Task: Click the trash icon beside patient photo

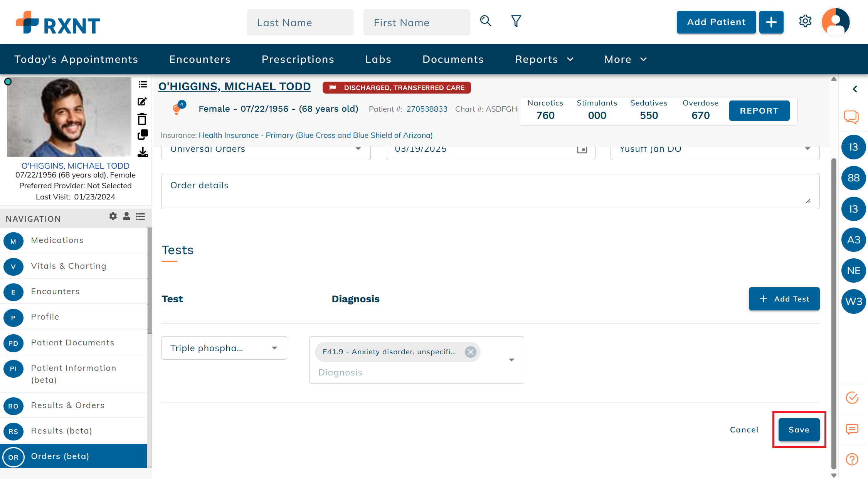Action: click(x=142, y=119)
